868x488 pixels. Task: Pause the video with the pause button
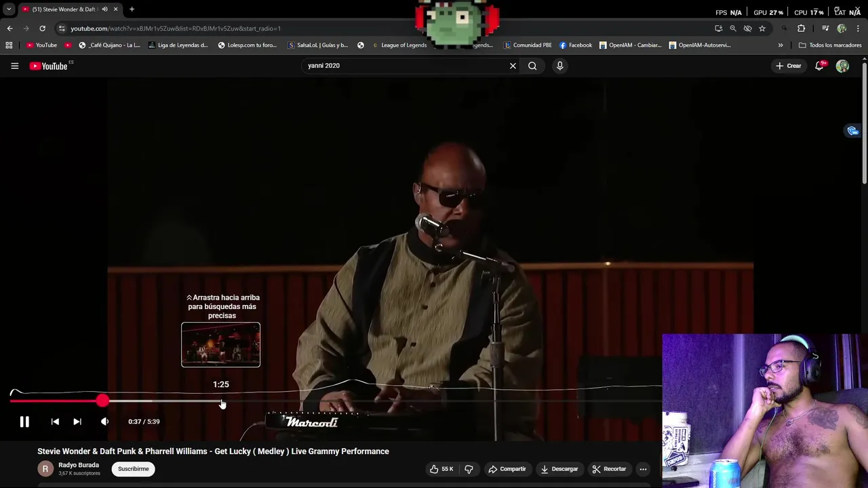click(24, 422)
